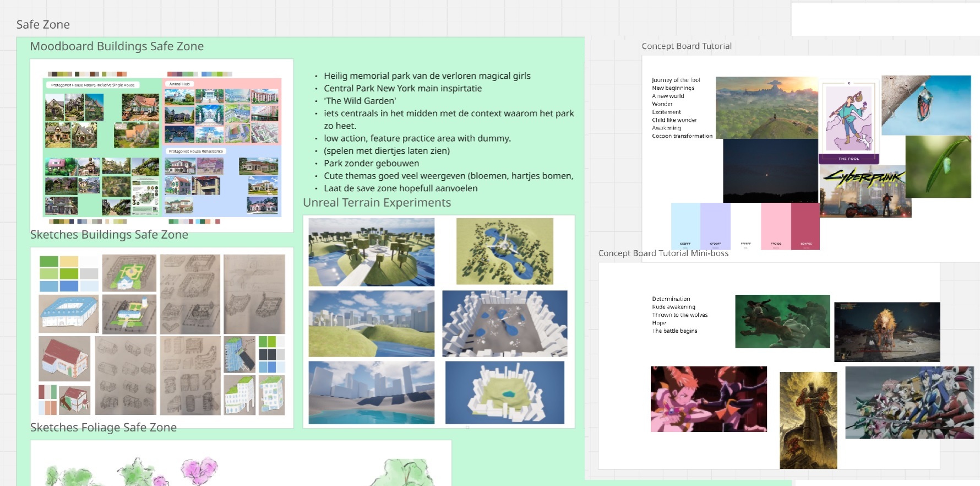Click the "Heilig memorial park" bullet text

tap(427, 76)
